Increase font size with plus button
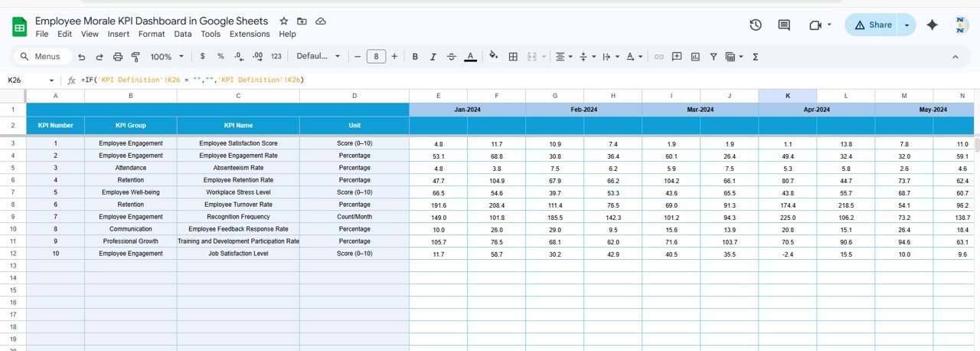The width and height of the screenshot is (980, 351). pos(394,57)
